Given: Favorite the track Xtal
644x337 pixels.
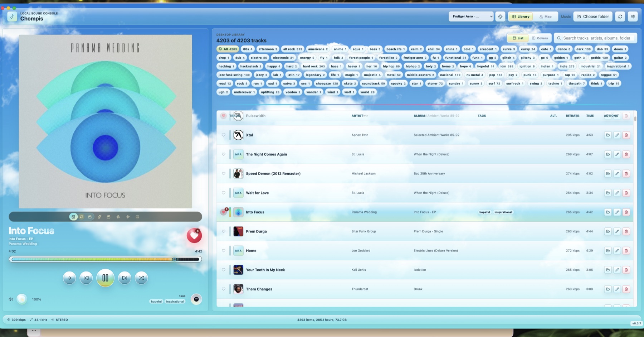Looking at the screenshot, I should point(224,135).
